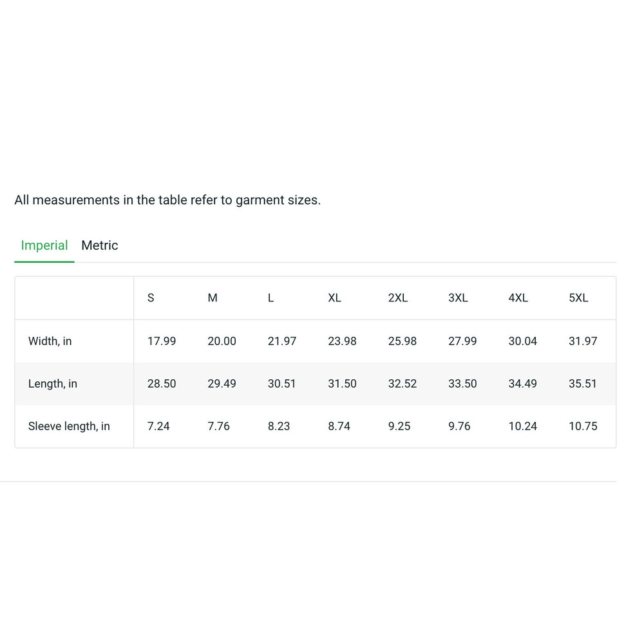Click the 32.52 length value for 2XL
This screenshot has width=644, height=644.
(402, 384)
